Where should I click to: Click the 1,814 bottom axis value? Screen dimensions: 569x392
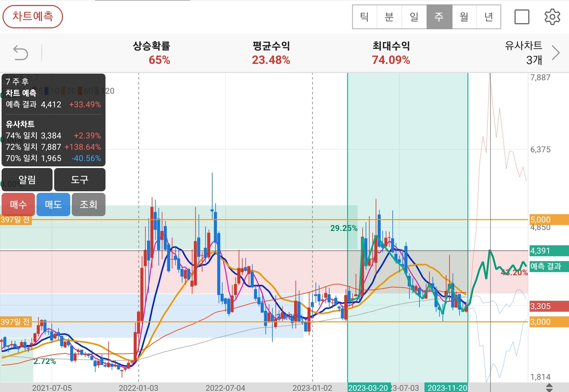click(540, 377)
